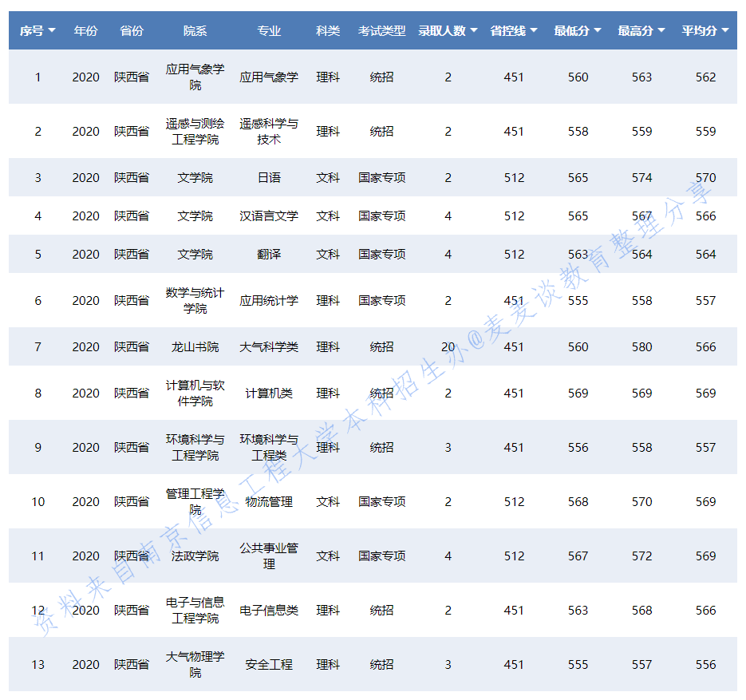Open the 考试类型 column filter arrow

pyautogui.click(x=408, y=30)
